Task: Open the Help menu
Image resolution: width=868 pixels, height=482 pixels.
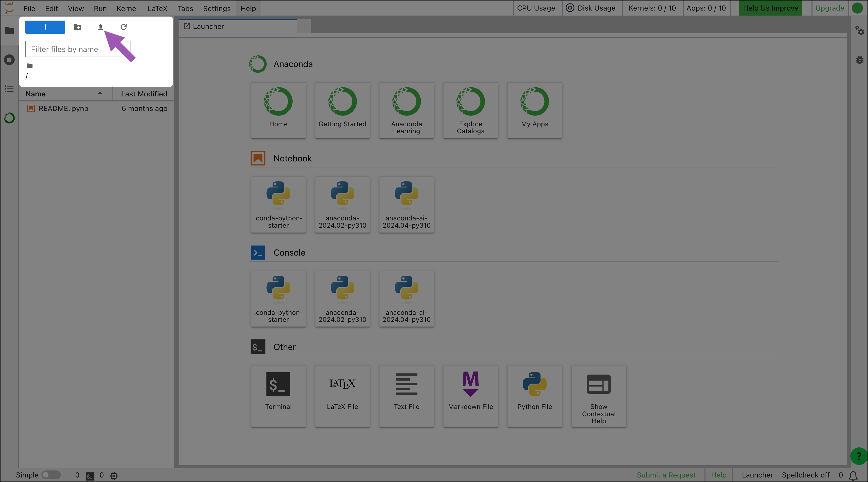Action: click(248, 9)
